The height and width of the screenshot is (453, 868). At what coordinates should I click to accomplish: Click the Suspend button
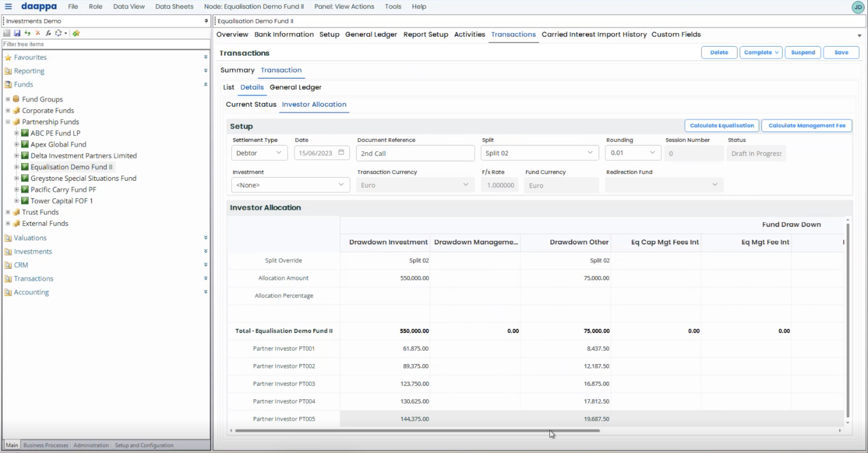tap(803, 52)
